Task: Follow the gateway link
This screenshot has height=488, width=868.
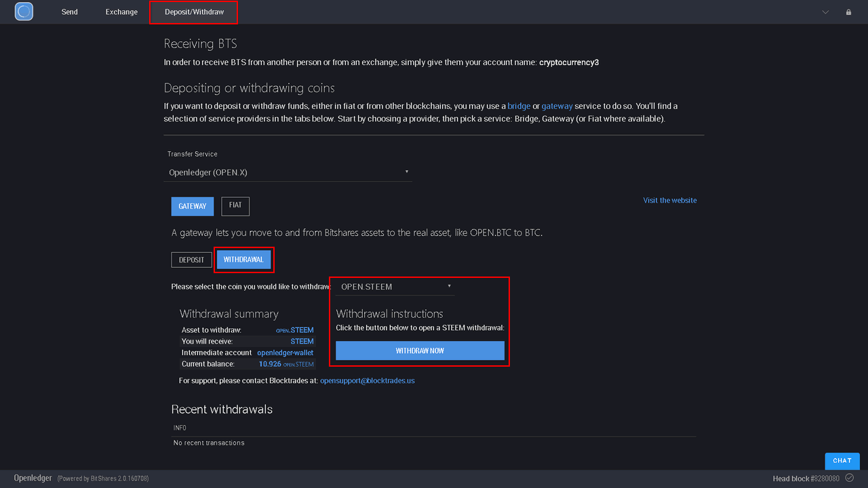Action: [557, 106]
